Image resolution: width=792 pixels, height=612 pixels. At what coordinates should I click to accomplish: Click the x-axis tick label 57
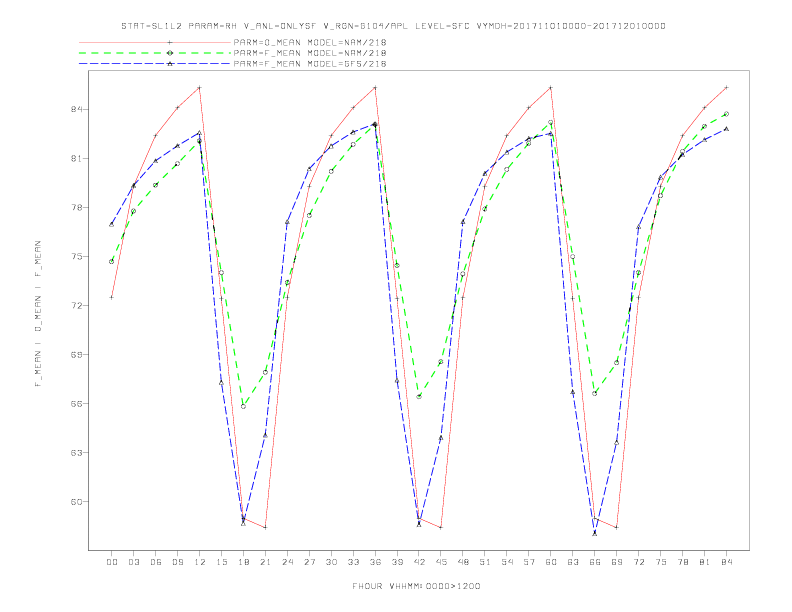pos(529,562)
